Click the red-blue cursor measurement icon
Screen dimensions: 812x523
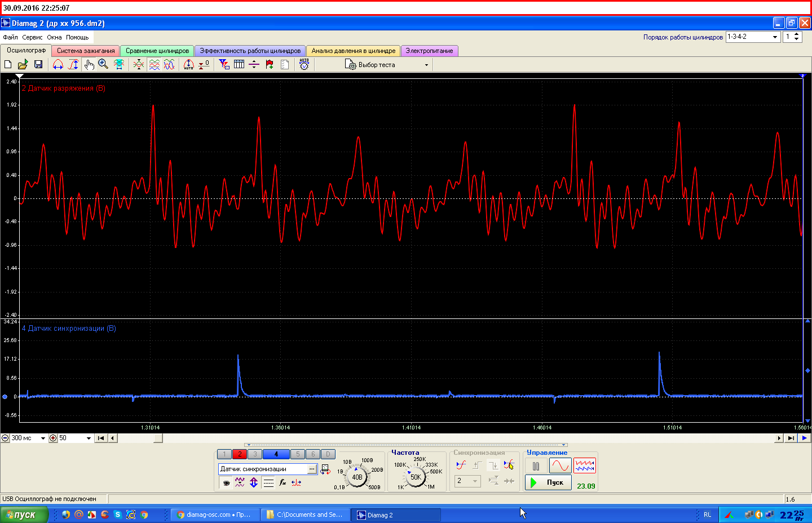(296, 482)
